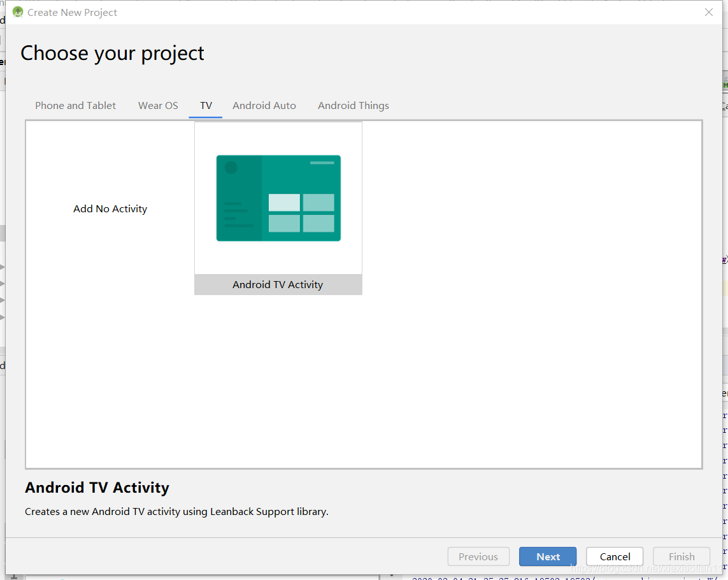The width and height of the screenshot is (728, 580).
Task: Close the Create New Project dialog
Action: (x=708, y=12)
